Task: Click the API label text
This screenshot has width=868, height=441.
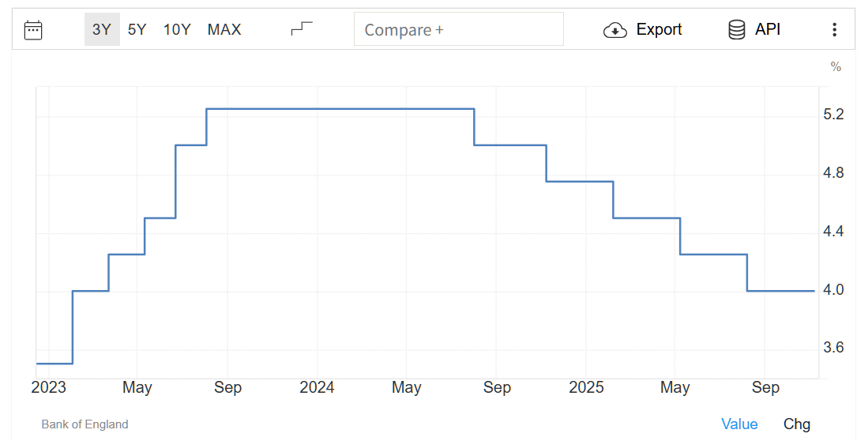Action: point(768,30)
